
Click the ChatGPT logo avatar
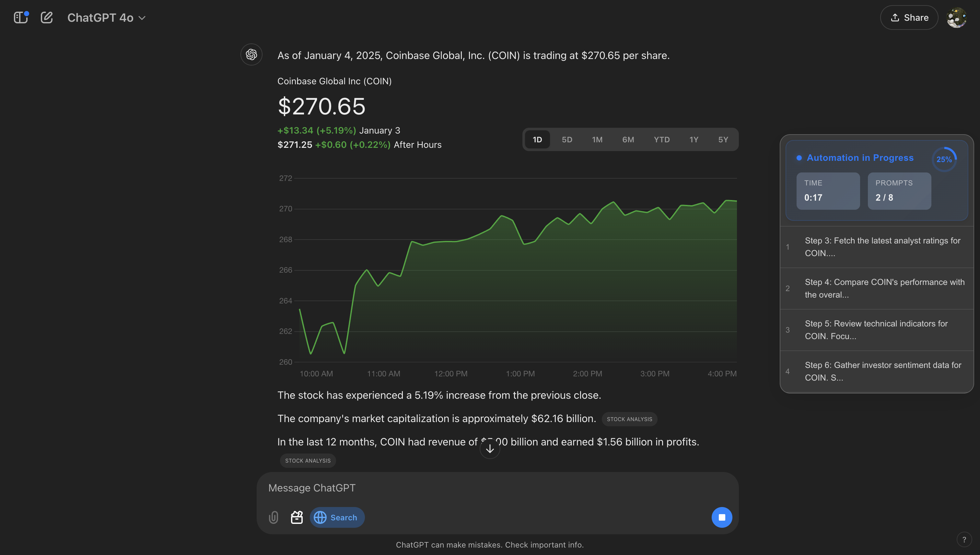(x=251, y=54)
